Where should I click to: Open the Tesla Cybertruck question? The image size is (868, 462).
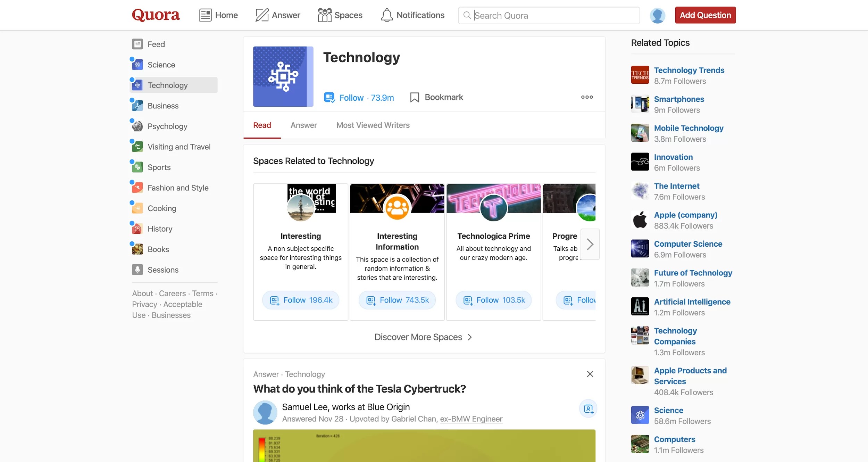359,389
